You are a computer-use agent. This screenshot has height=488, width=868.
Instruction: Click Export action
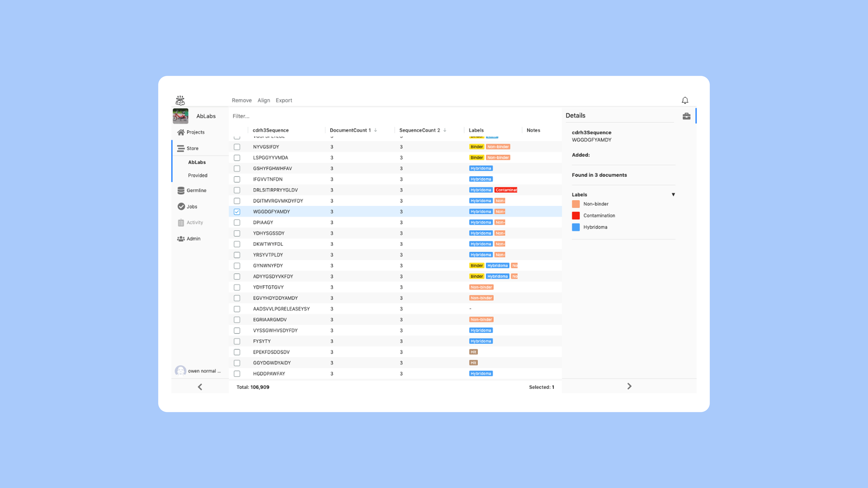[x=284, y=100]
